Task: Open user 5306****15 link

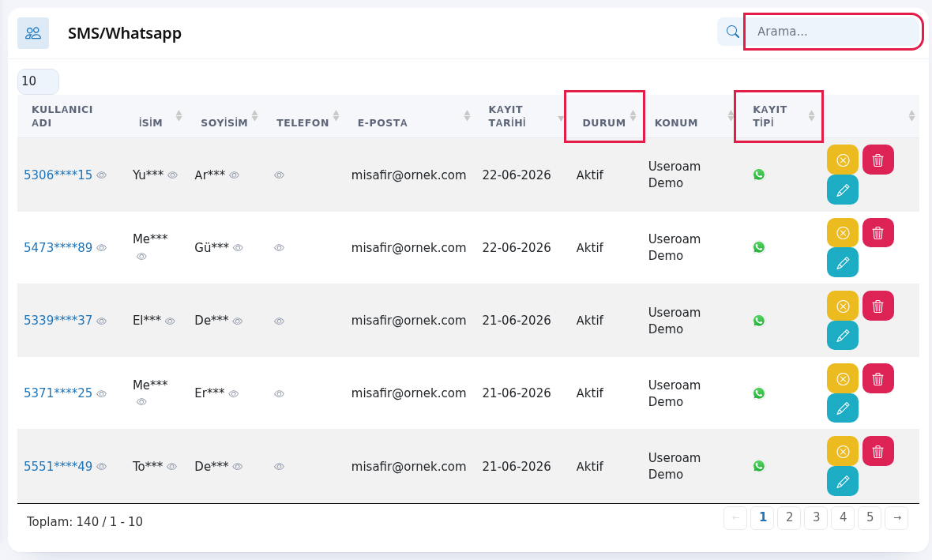Action: [x=58, y=175]
